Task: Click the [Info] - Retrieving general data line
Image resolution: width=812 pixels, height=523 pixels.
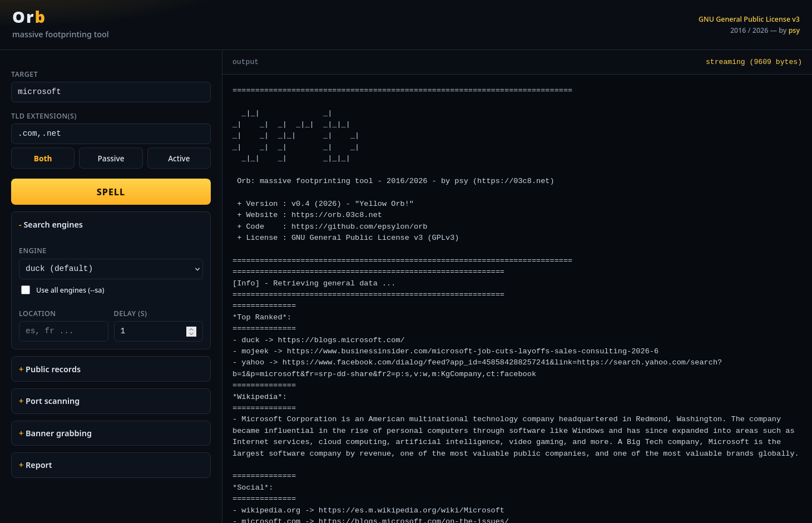Action: coord(314,283)
